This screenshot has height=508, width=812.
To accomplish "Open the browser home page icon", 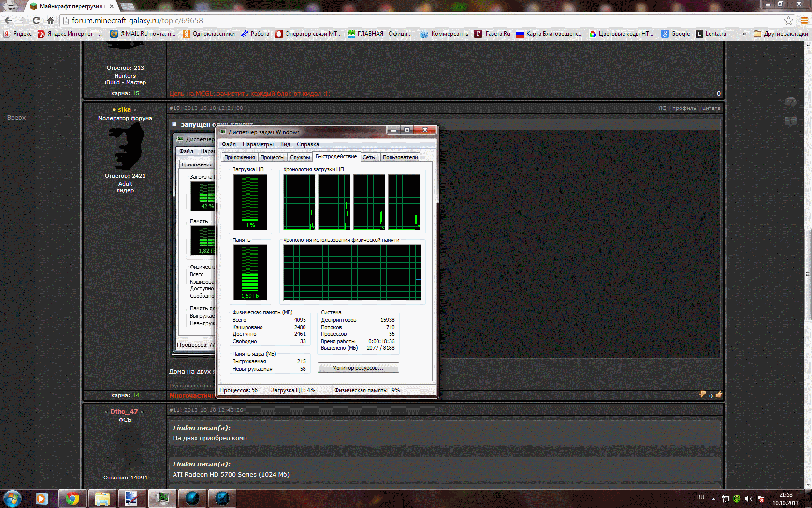I will [x=50, y=20].
